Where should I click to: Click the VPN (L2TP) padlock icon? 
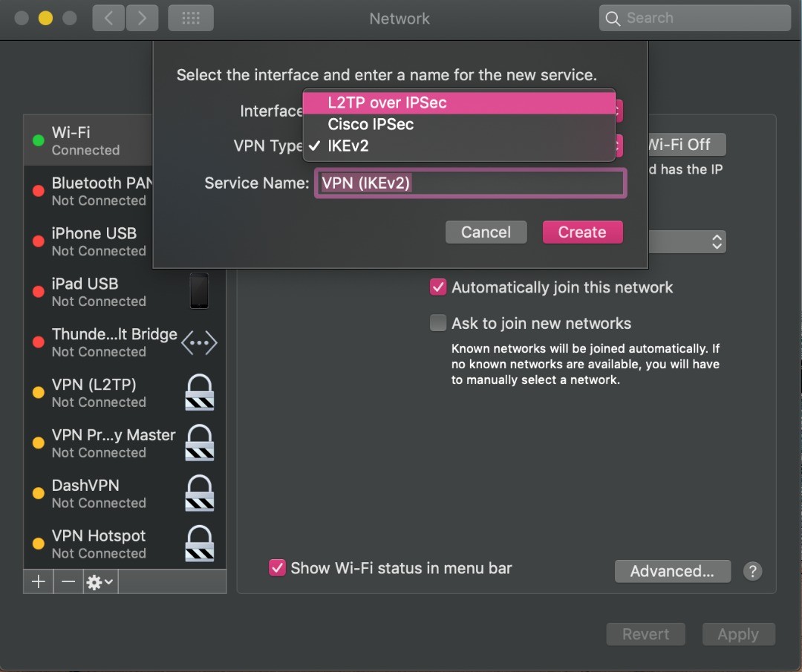coord(199,393)
